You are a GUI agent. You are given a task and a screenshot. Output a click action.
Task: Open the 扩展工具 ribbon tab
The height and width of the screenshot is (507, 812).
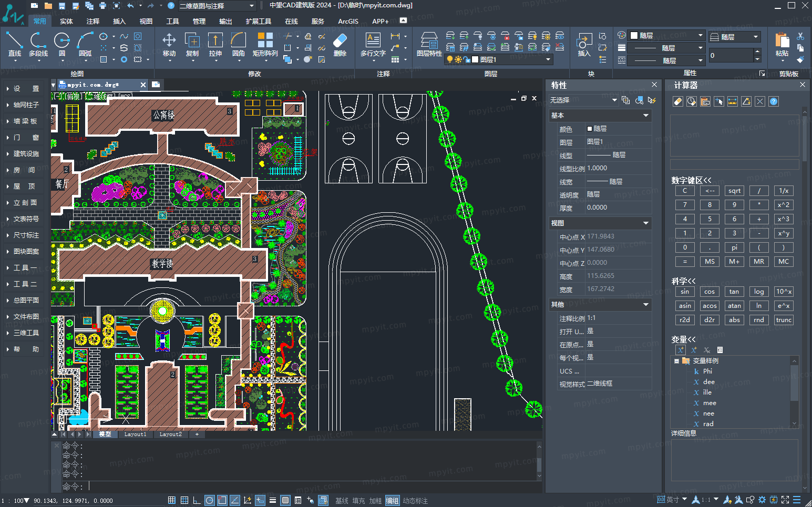point(259,22)
